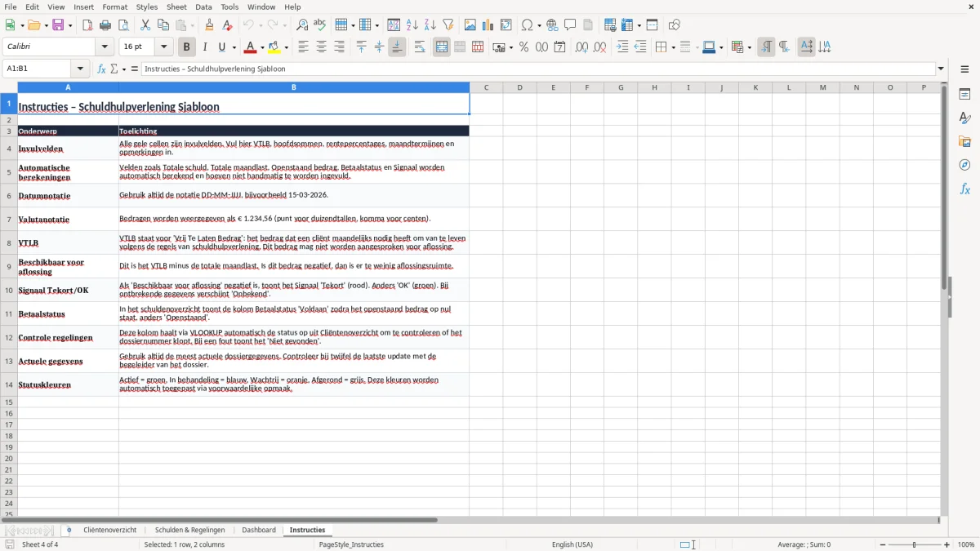Toggle Print Preview

pyautogui.click(x=122, y=25)
